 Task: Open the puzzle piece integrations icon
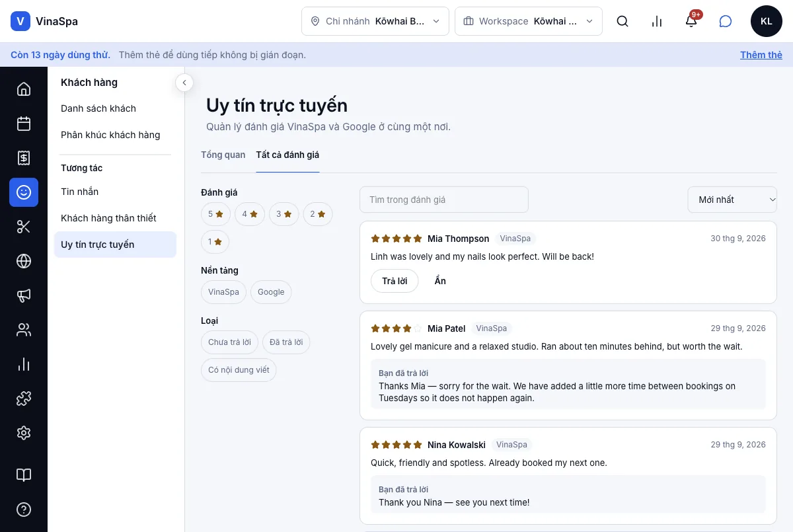[x=24, y=399]
